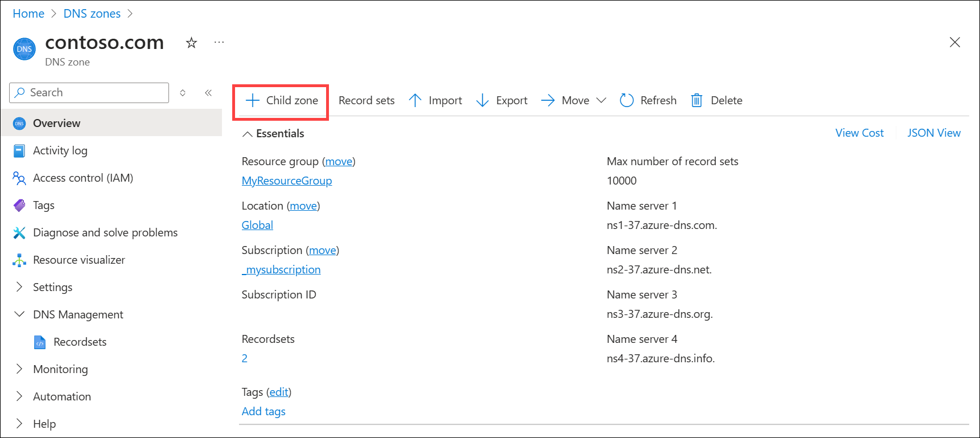
Task: Click the JSON View link
Action: 933,133
